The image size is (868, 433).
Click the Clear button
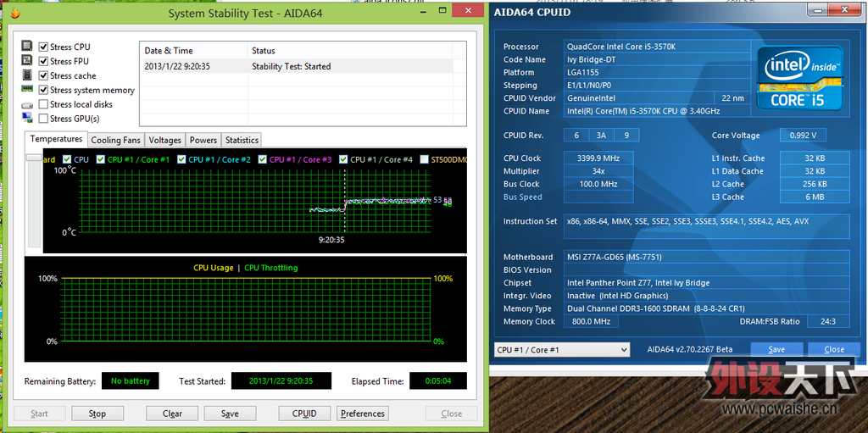(172, 413)
